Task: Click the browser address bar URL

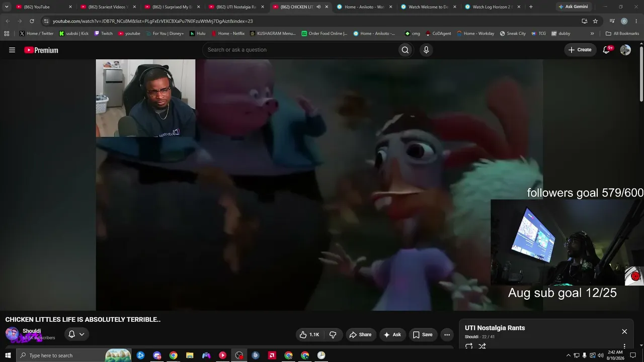Action: [x=152, y=21]
